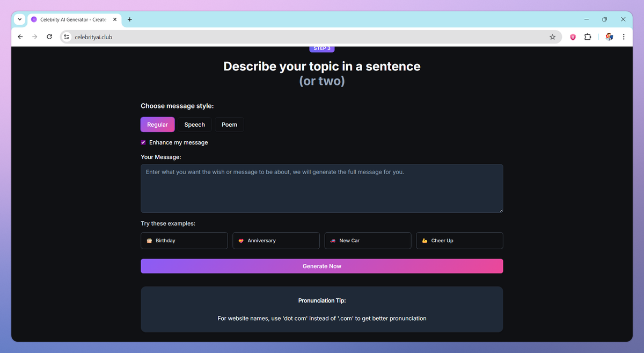Reload the celebrityai.club page

pyautogui.click(x=49, y=37)
